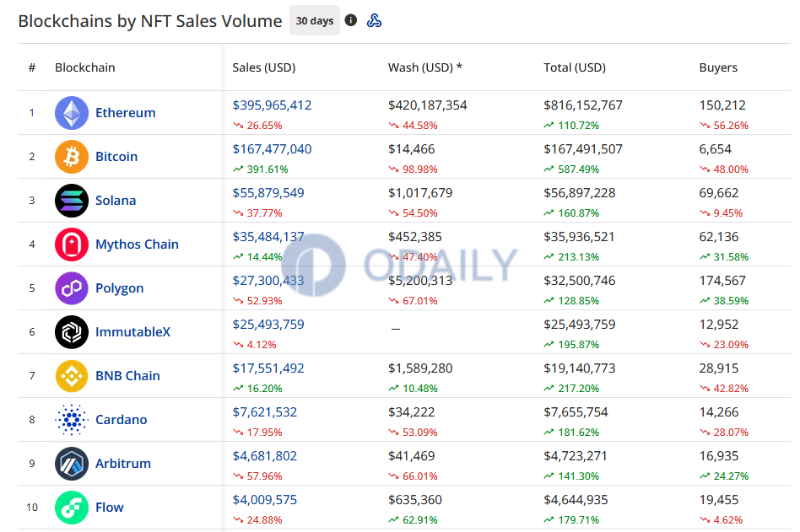Select Polygon buyers count 174,567
The width and height of the screenshot is (800, 532).
tap(722, 280)
